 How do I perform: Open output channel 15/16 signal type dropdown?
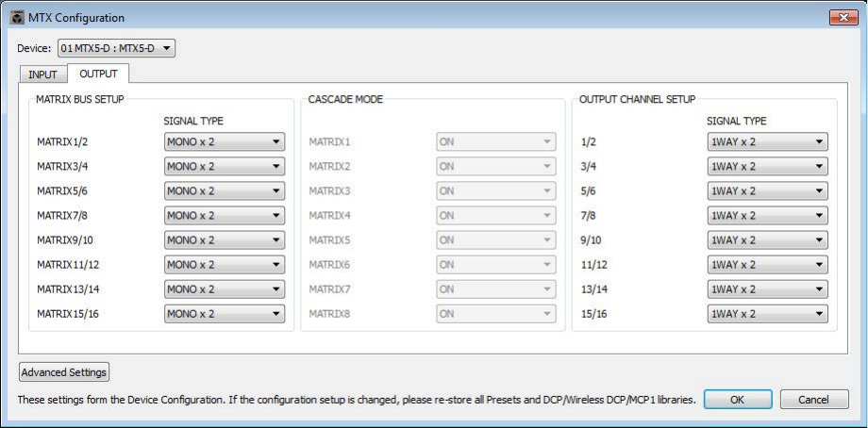(768, 314)
